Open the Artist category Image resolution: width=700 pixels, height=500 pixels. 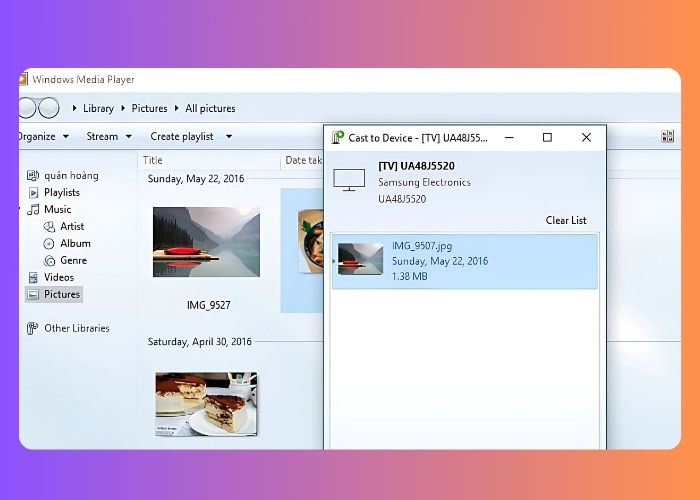coord(49,227)
